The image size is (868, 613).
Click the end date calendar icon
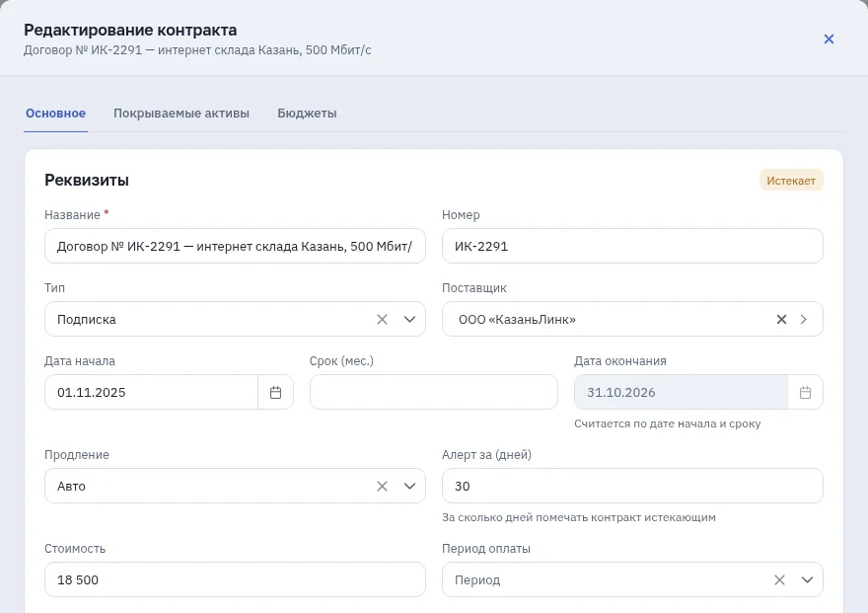(806, 393)
